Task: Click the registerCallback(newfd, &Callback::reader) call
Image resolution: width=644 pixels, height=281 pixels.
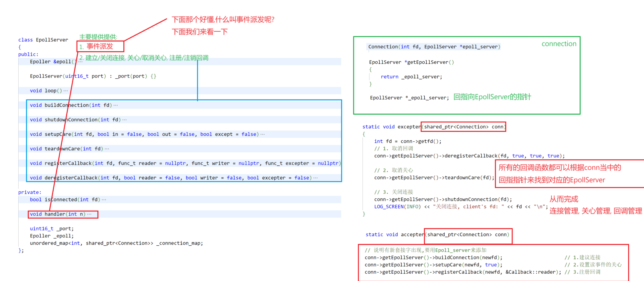Action: pos(463,272)
